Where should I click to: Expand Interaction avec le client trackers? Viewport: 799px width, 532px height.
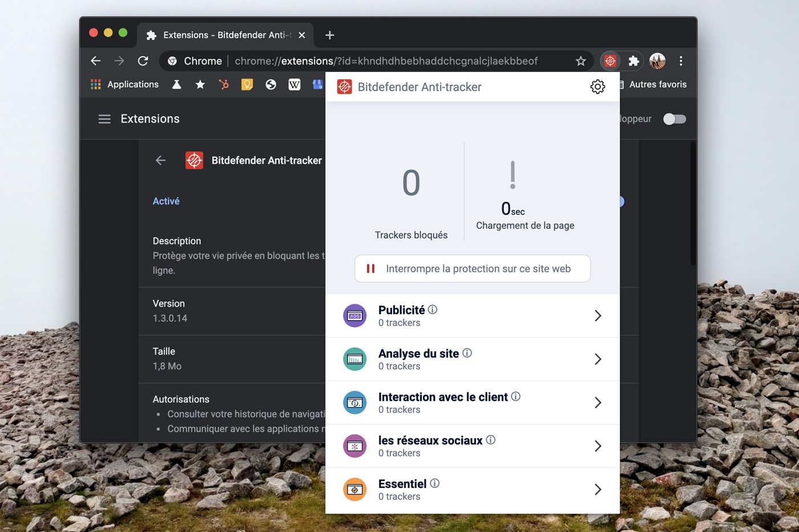point(598,402)
